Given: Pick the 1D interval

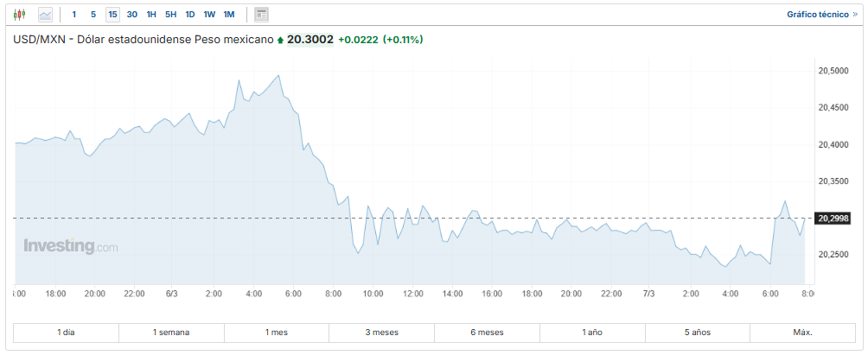Looking at the screenshot, I should click(x=190, y=15).
